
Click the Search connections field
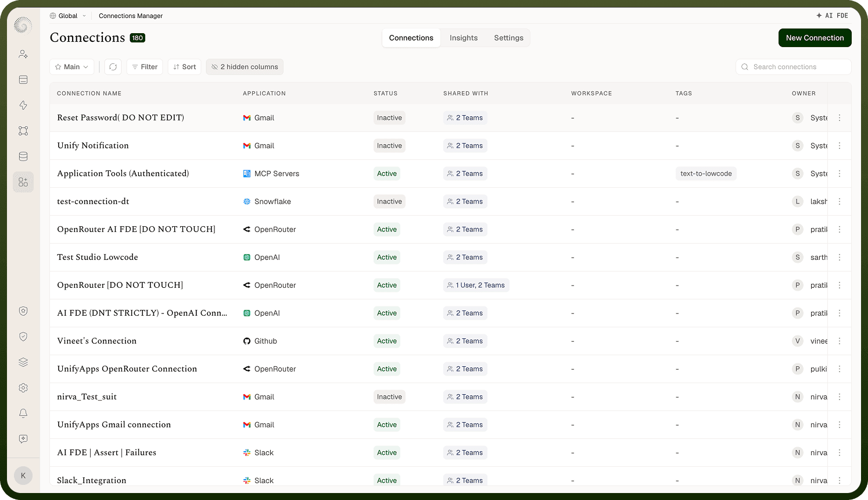(794, 67)
